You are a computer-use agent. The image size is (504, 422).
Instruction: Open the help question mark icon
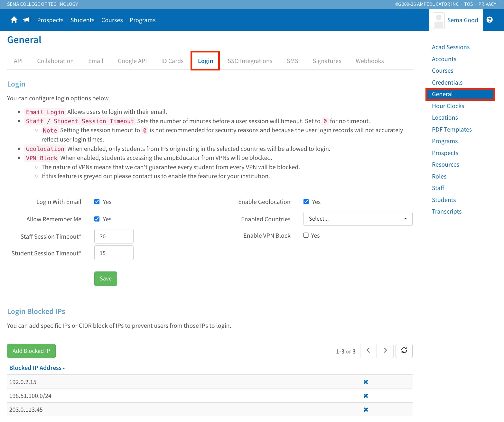pyautogui.click(x=490, y=20)
